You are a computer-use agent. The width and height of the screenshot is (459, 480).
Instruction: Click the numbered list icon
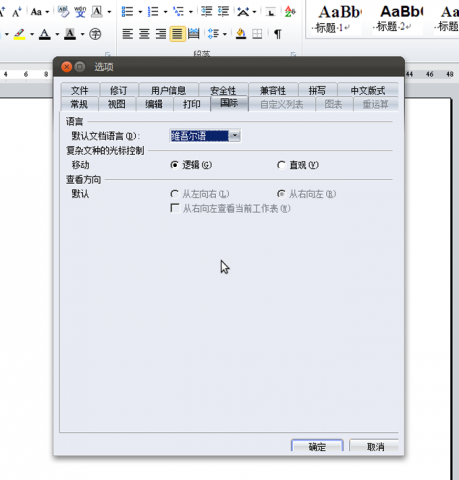[153, 12]
